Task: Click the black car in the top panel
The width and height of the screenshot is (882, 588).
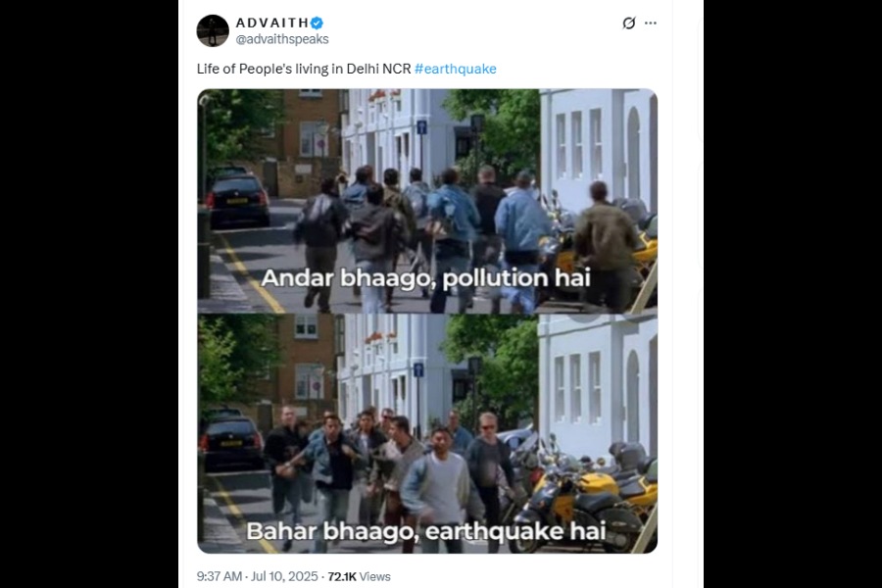Action: tap(237, 199)
